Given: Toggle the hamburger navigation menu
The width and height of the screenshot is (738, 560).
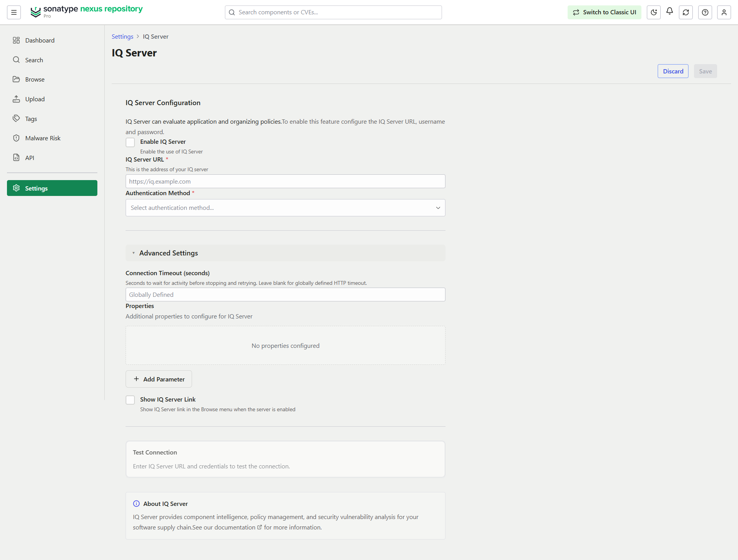Looking at the screenshot, I should coord(14,12).
